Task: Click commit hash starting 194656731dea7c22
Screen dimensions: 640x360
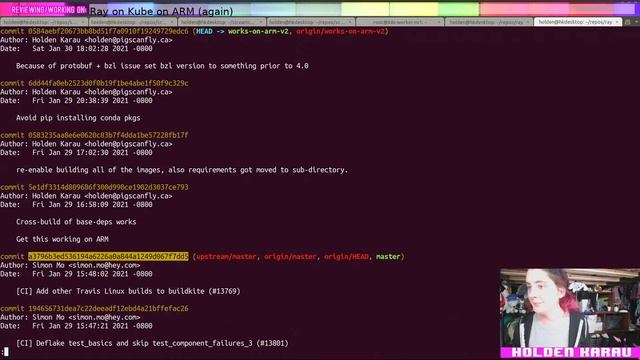Action: (x=108, y=308)
